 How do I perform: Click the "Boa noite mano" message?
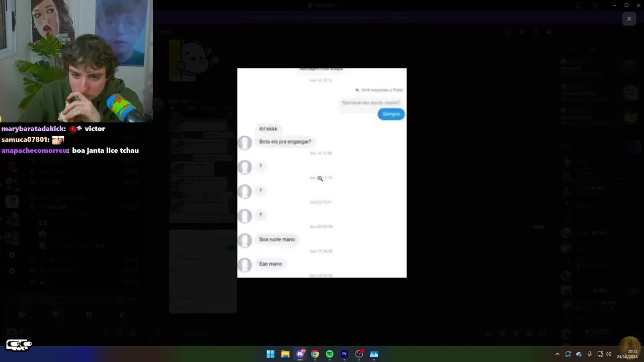click(x=277, y=240)
